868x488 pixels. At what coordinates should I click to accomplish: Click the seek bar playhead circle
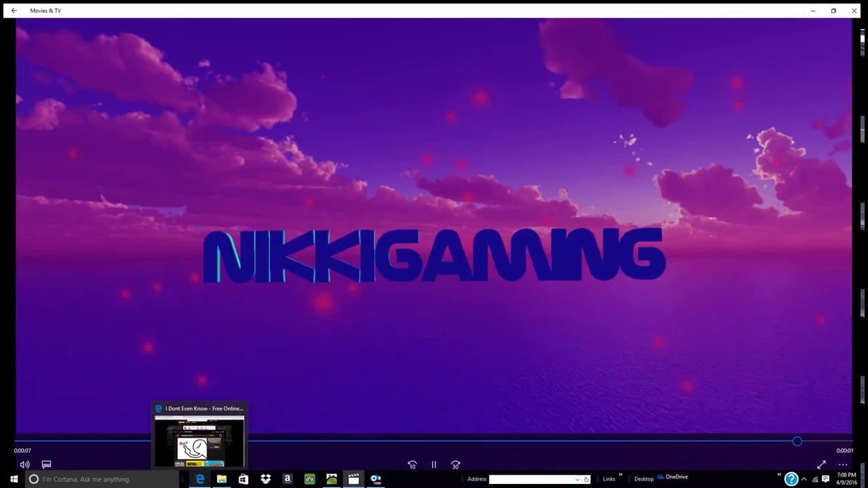797,441
